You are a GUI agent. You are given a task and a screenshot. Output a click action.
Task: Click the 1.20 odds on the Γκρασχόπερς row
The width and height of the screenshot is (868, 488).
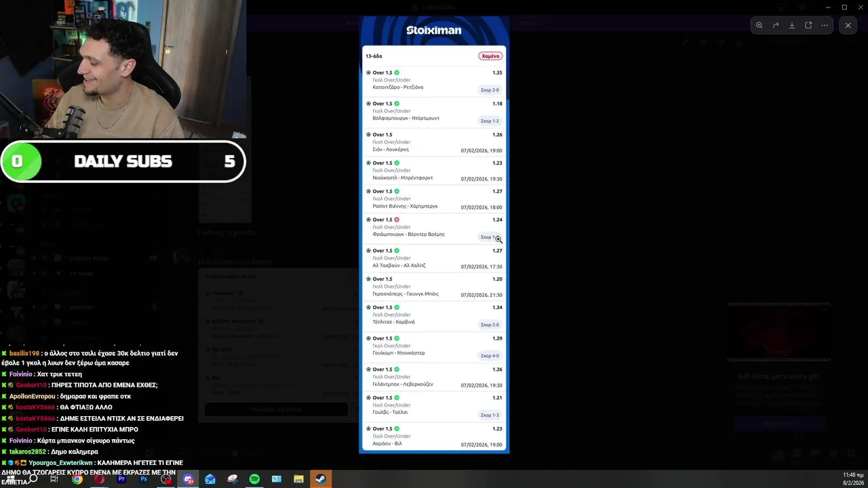point(497,279)
